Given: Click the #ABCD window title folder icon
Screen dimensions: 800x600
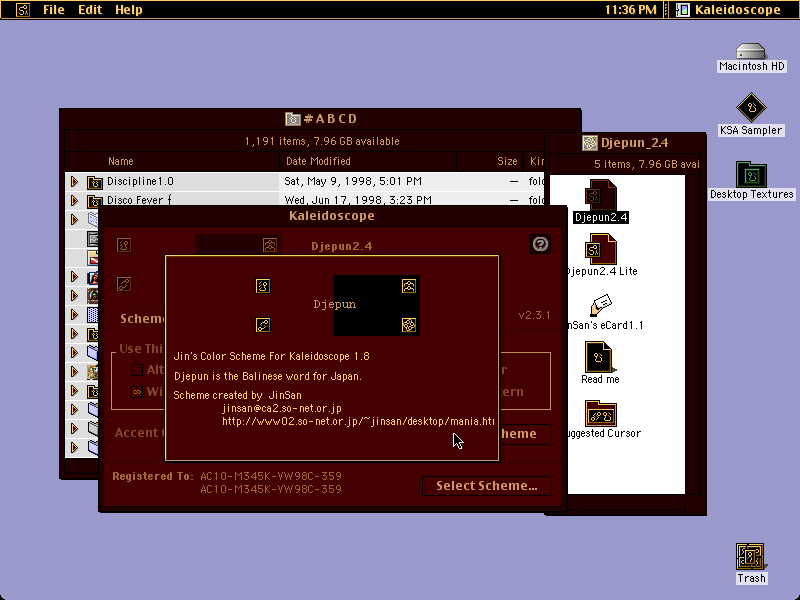Looking at the screenshot, I should [x=292, y=119].
